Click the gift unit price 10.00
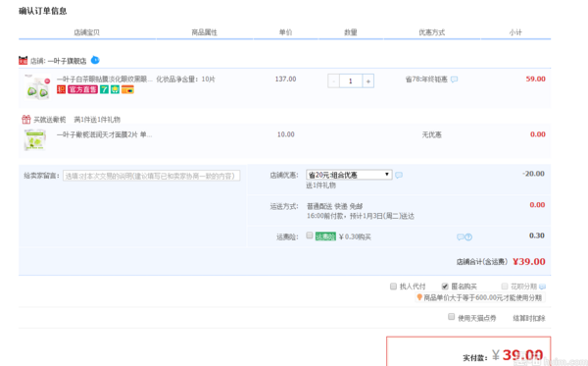The image size is (588, 366). 286,134
